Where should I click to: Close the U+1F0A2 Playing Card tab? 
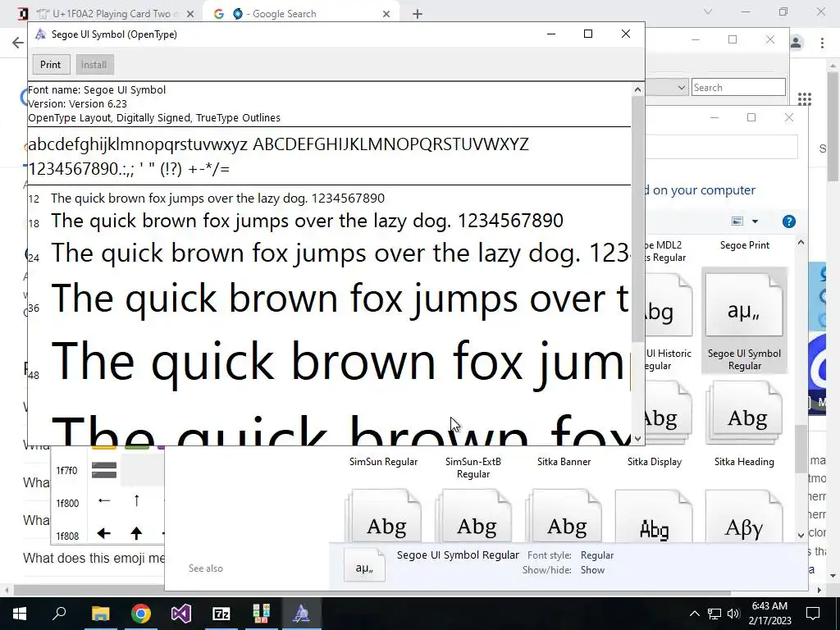point(190,14)
